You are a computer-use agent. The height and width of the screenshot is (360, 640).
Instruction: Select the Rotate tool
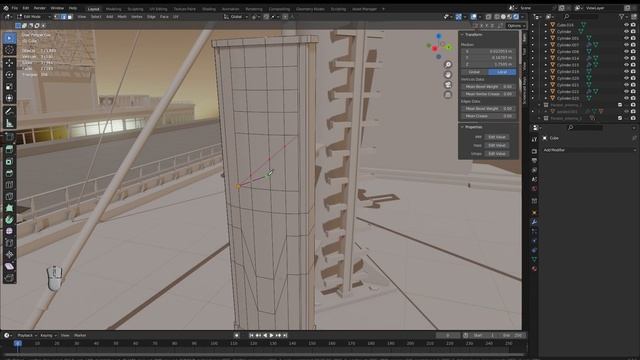click(9, 75)
